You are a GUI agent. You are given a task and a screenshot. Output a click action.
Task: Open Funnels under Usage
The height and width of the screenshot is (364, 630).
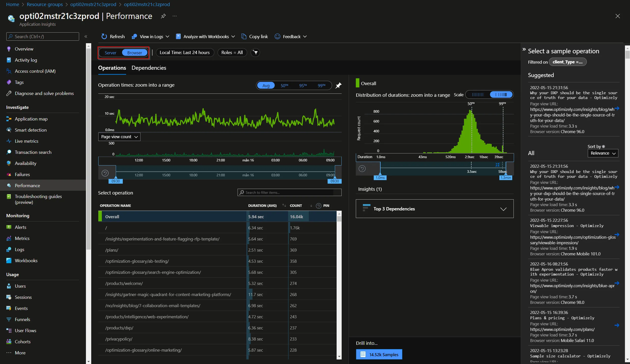(22, 319)
